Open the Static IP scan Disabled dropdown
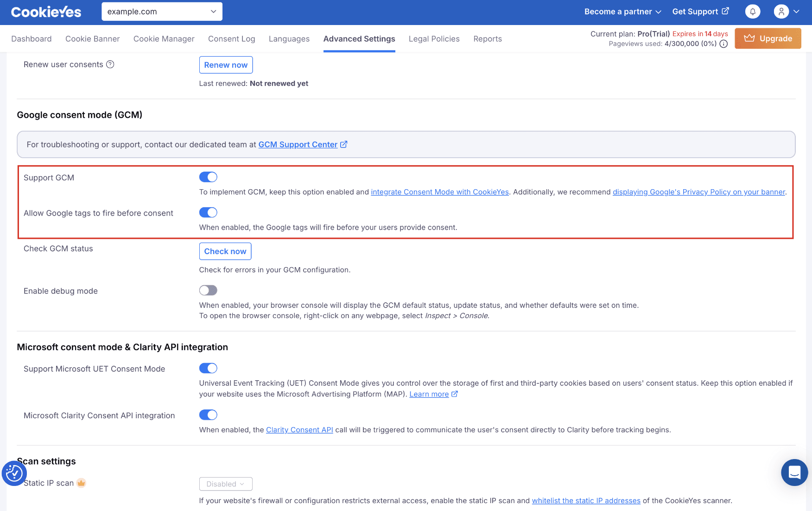 [226, 484]
